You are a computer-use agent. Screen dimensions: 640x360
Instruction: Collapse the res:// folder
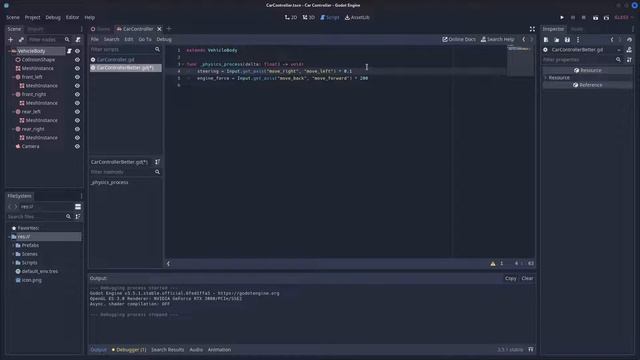(x=9, y=237)
